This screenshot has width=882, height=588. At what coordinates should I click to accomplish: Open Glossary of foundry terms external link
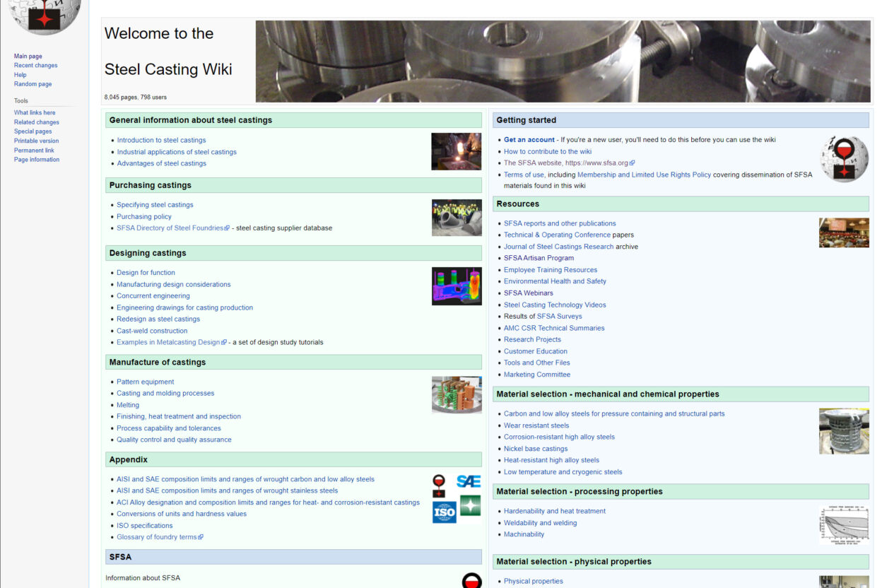pyautogui.click(x=157, y=537)
